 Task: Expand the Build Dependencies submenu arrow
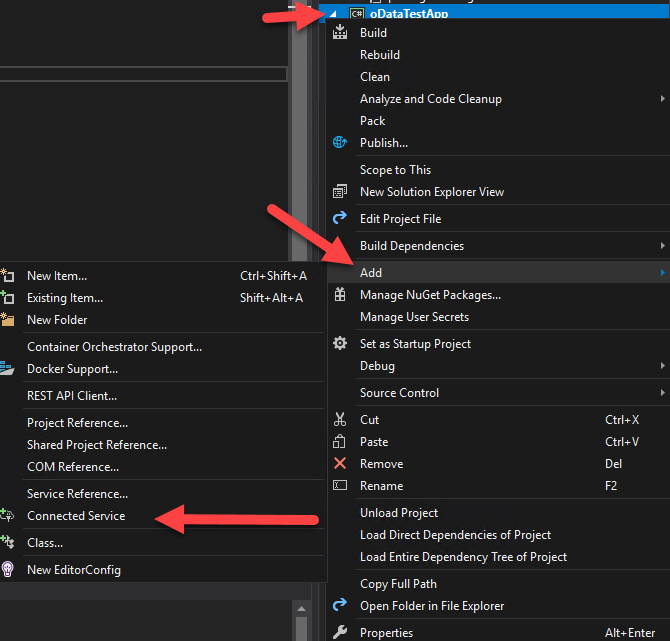coord(662,246)
